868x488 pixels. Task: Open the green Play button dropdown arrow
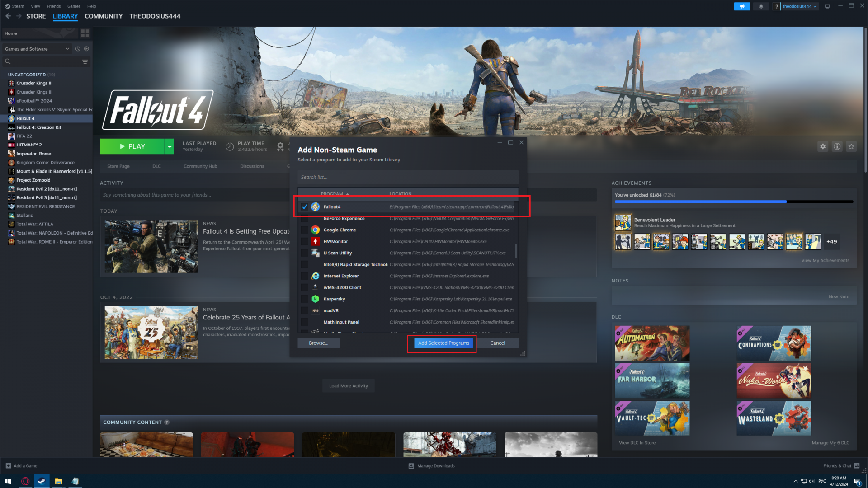(x=170, y=146)
